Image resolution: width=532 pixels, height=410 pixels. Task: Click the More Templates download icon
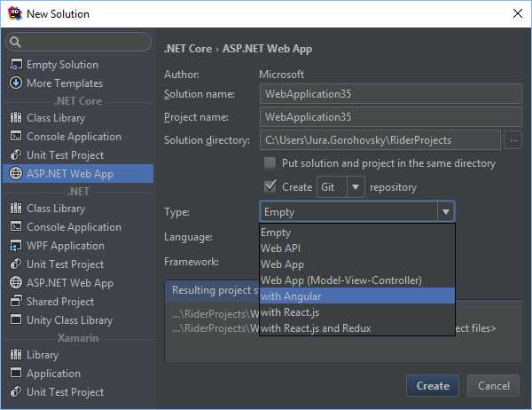coord(16,83)
